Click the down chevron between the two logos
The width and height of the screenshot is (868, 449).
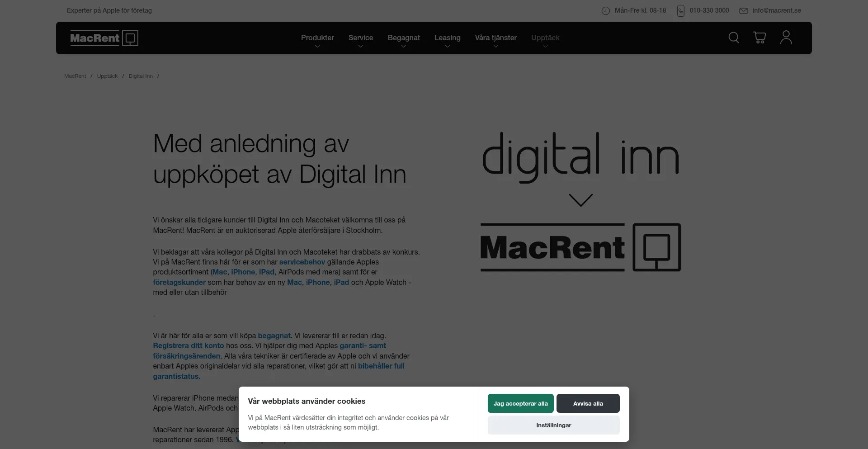580,199
